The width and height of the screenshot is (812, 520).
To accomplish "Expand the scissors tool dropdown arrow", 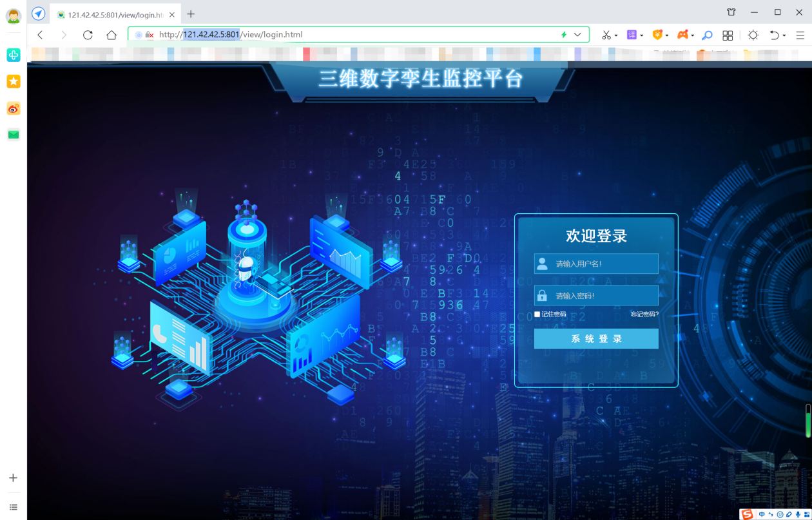I will 616,35.
